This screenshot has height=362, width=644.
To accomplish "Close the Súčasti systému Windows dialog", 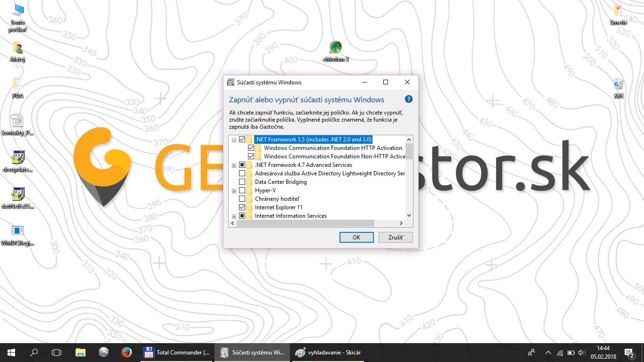I will point(407,82).
